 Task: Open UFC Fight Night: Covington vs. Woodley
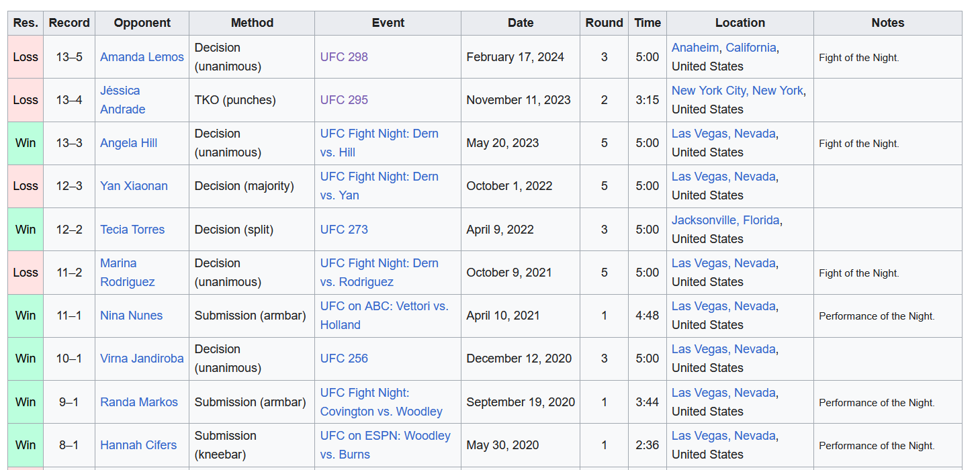pyautogui.click(x=382, y=402)
